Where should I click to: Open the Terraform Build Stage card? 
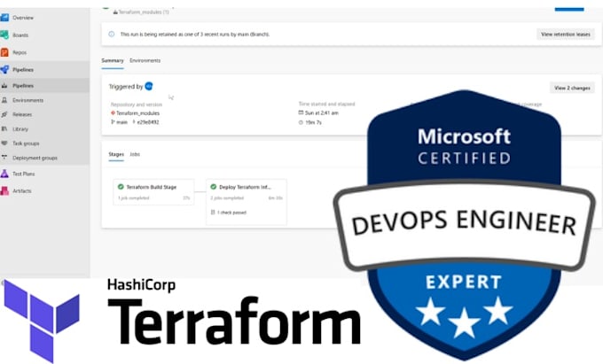point(153,192)
